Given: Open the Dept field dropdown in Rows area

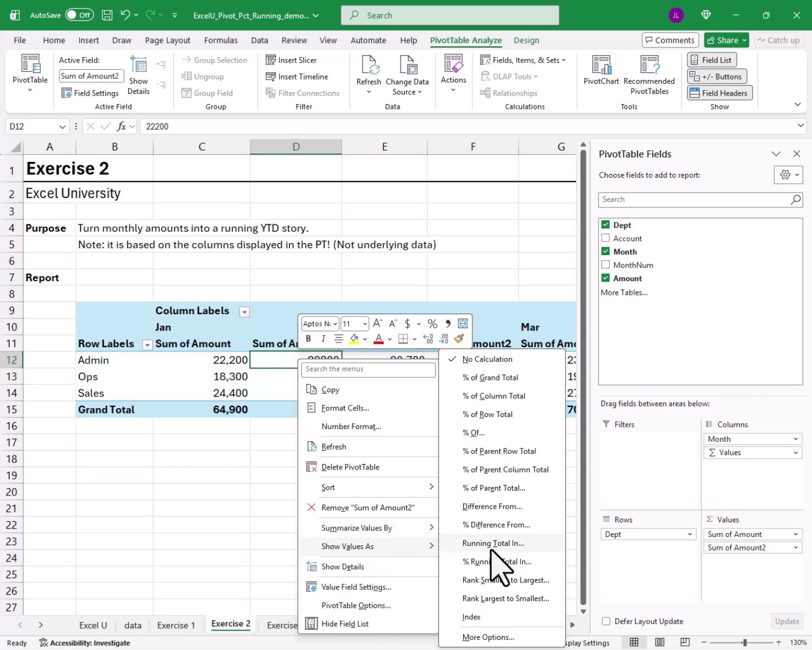Looking at the screenshot, I should pos(690,534).
